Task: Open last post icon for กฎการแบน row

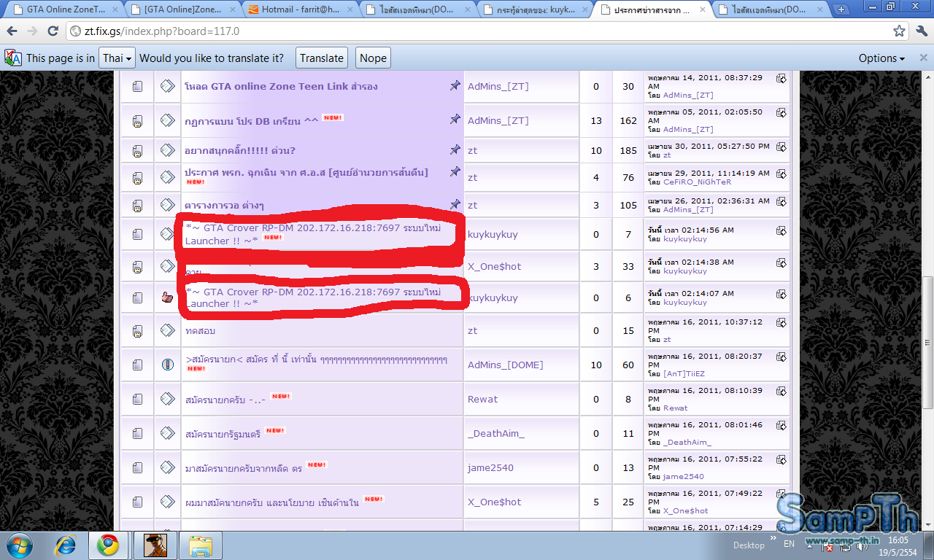Action: click(x=781, y=112)
